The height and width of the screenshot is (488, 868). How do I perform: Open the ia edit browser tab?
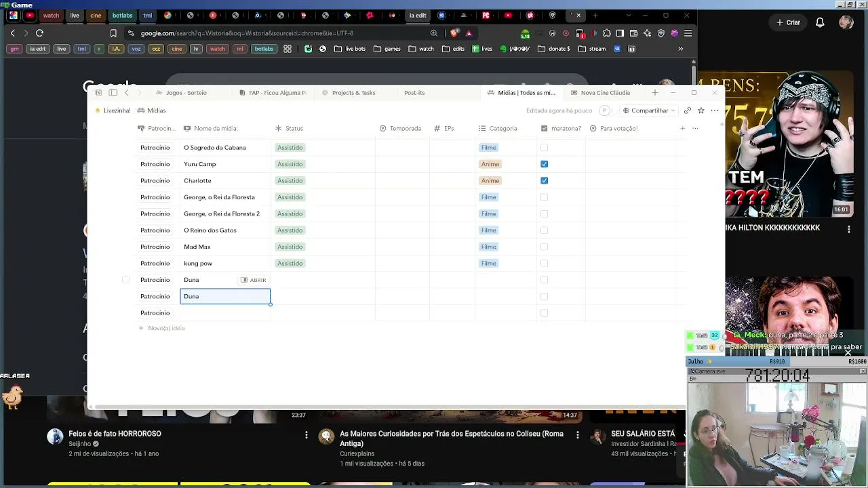[418, 15]
